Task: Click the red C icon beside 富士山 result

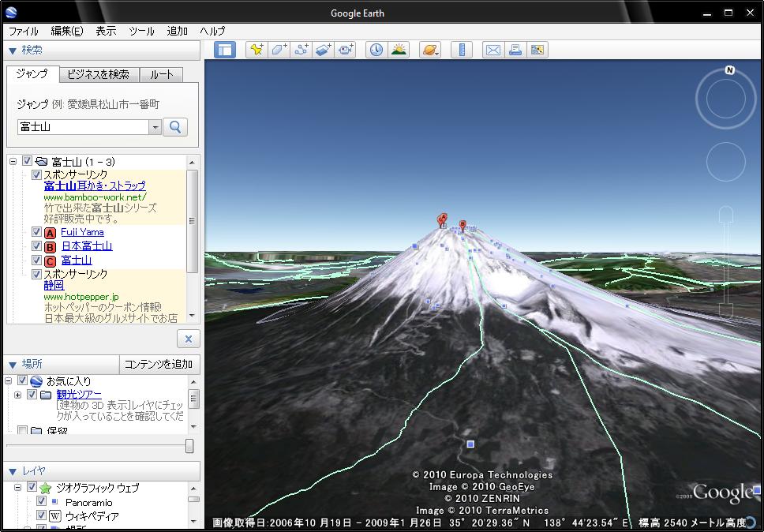Action: 50,261
